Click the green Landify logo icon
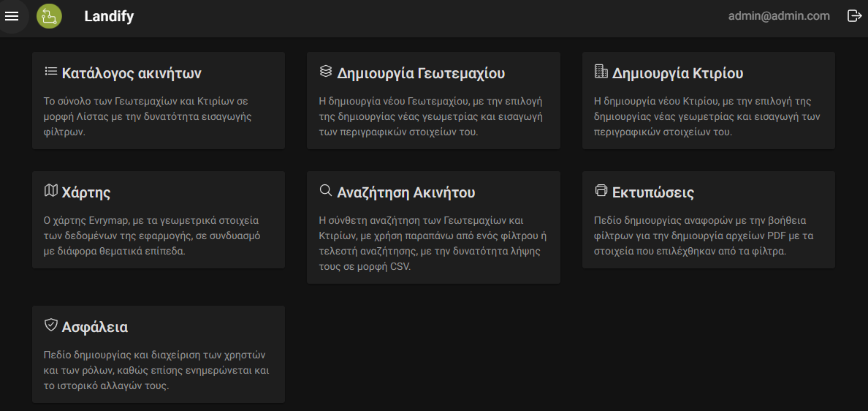The width and height of the screenshot is (868, 411). (49, 16)
